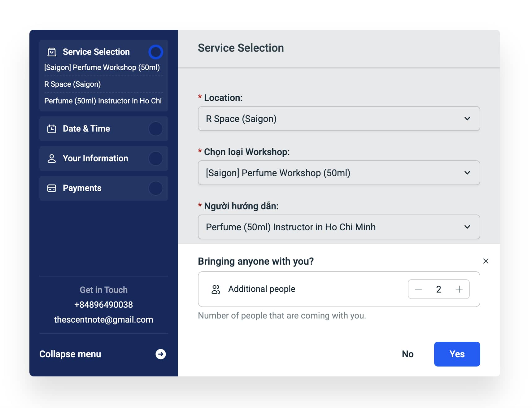
Task: Select the Payments step in sidebar
Action: (82, 188)
